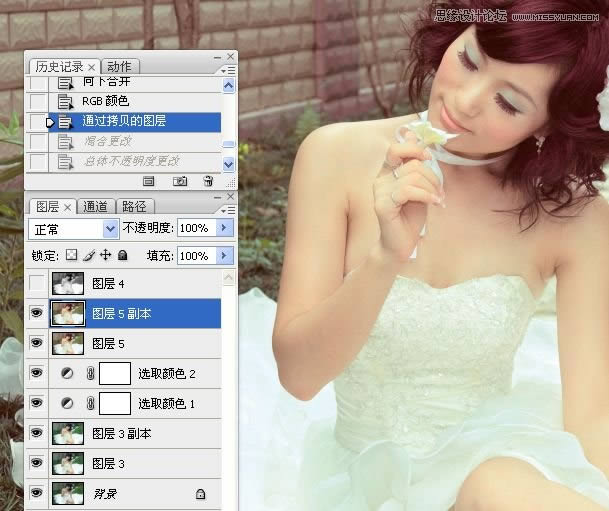Delete current history state with trash icon
Screen dimensions: 609x511
[x=207, y=181]
